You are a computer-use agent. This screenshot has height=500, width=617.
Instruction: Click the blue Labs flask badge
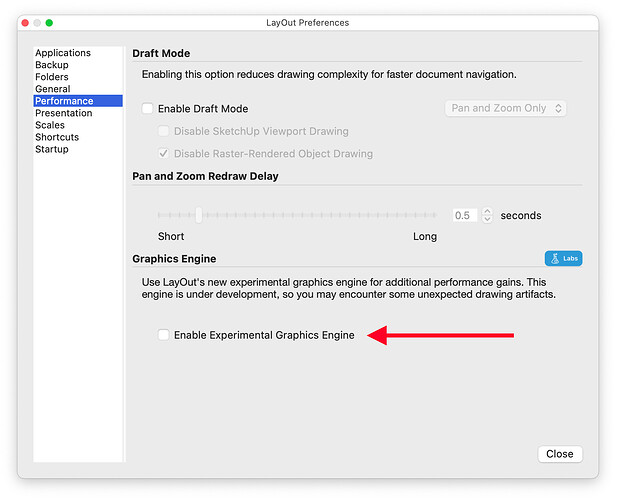click(563, 258)
